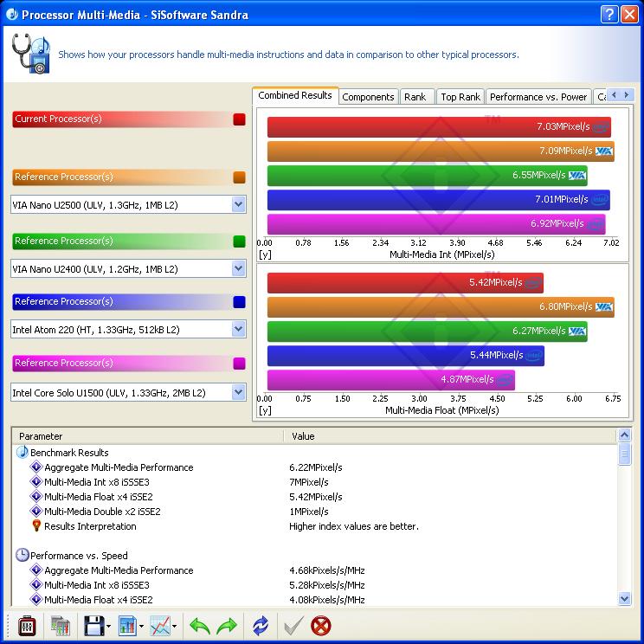Image resolution: width=644 pixels, height=644 pixels.
Task: Click the bar chart view icon
Action: (127, 626)
